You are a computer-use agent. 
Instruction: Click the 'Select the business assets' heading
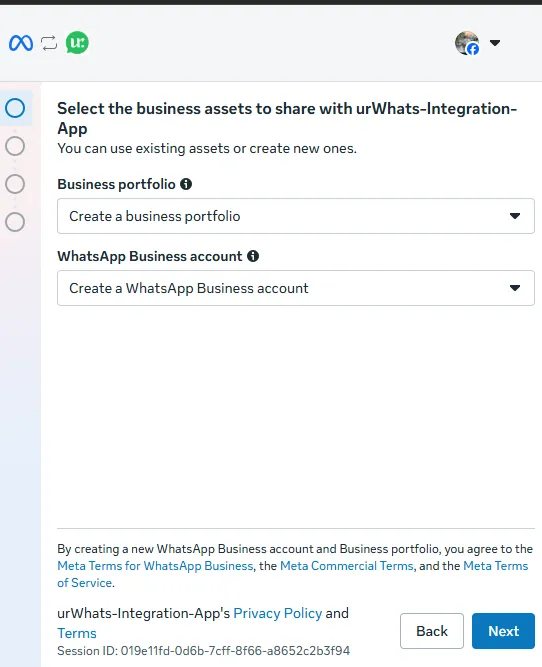(287, 118)
